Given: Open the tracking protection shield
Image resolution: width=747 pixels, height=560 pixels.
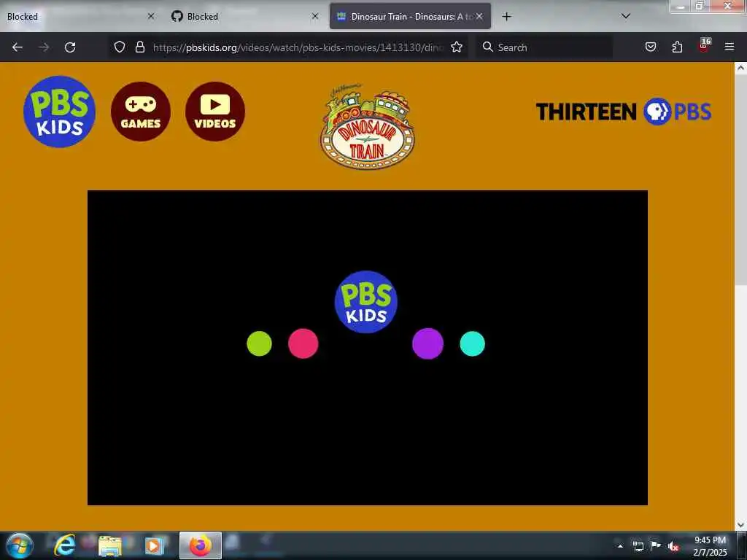Looking at the screenshot, I should (120, 47).
